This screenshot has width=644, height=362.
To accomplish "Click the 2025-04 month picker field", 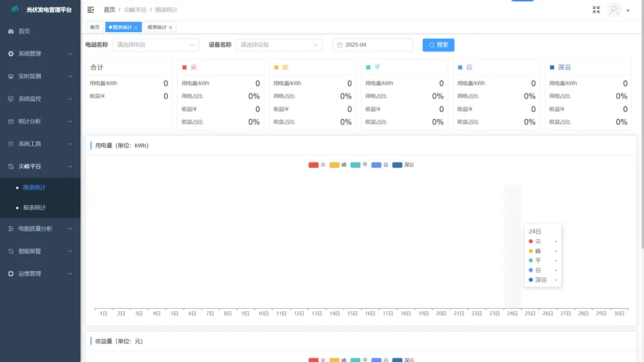I will (372, 44).
